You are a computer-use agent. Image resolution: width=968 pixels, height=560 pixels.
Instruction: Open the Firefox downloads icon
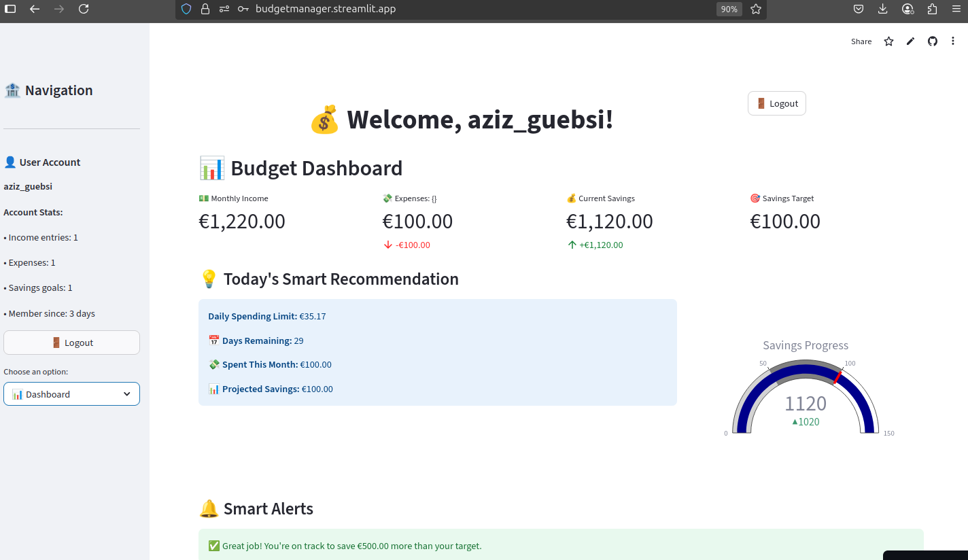tap(882, 9)
